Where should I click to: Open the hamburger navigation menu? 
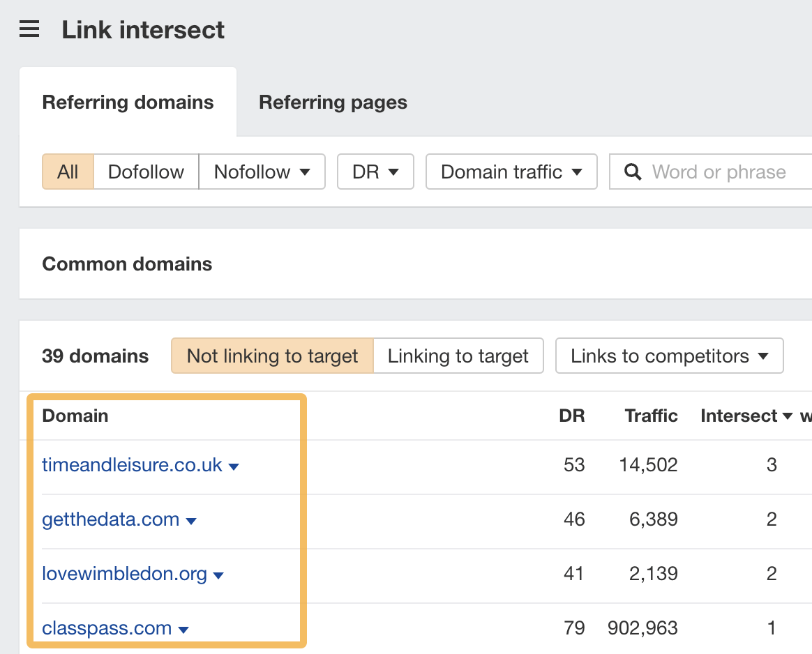coord(29,29)
